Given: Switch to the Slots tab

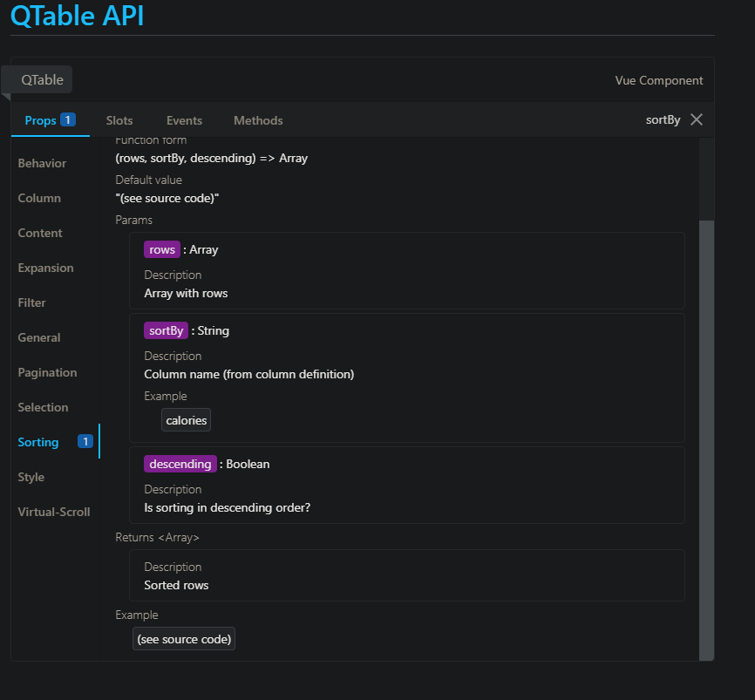Looking at the screenshot, I should pos(119,119).
